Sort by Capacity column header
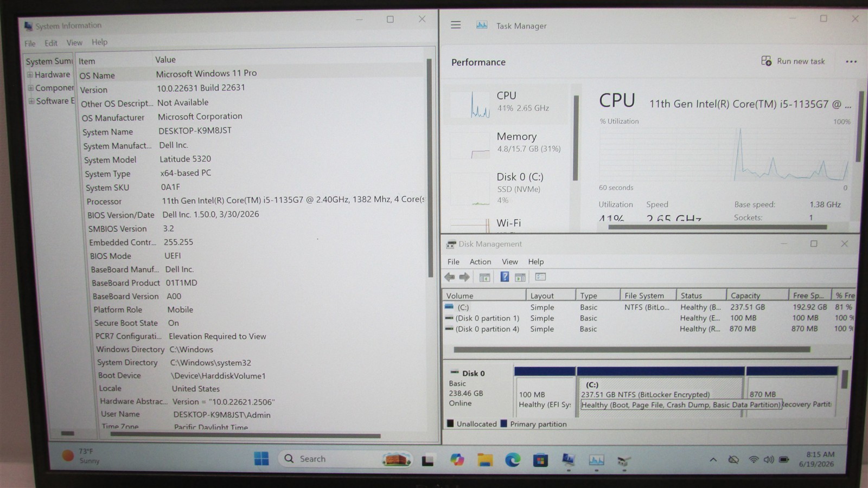The height and width of the screenshot is (488, 868). coord(757,296)
